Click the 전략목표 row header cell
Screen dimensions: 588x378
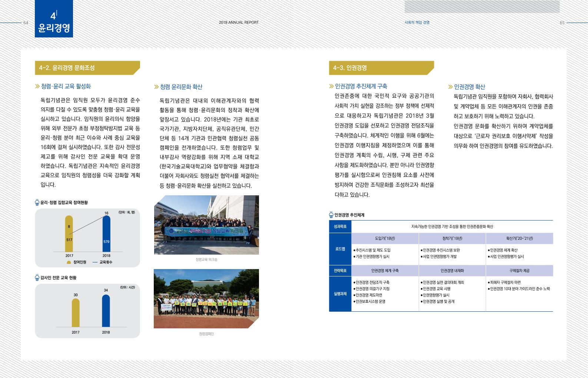click(x=340, y=271)
